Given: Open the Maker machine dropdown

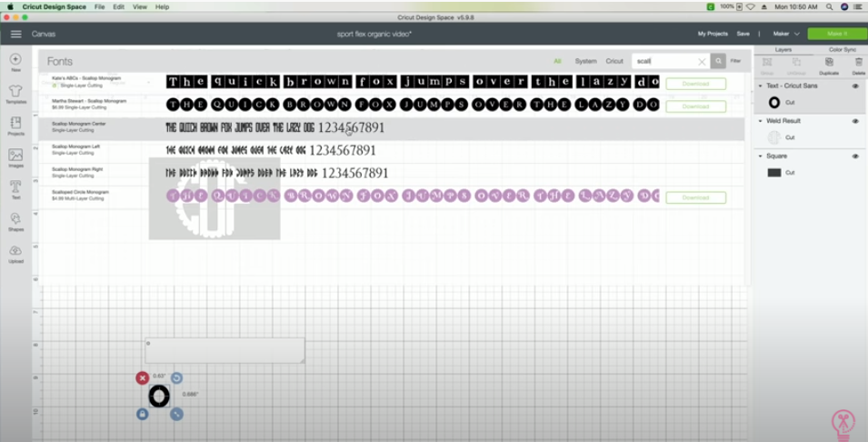Looking at the screenshot, I should [786, 34].
